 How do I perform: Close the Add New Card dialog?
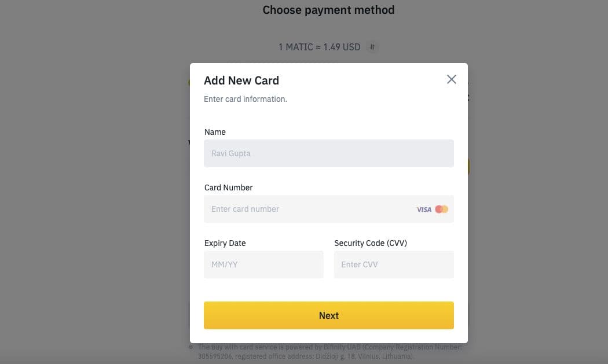[x=451, y=79]
